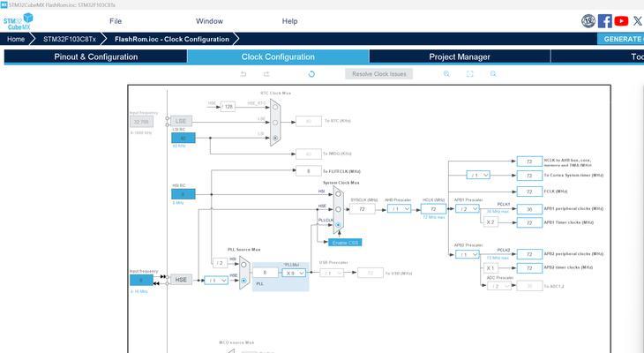Open the ST 10-year anniversary badge

(x=588, y=21)
